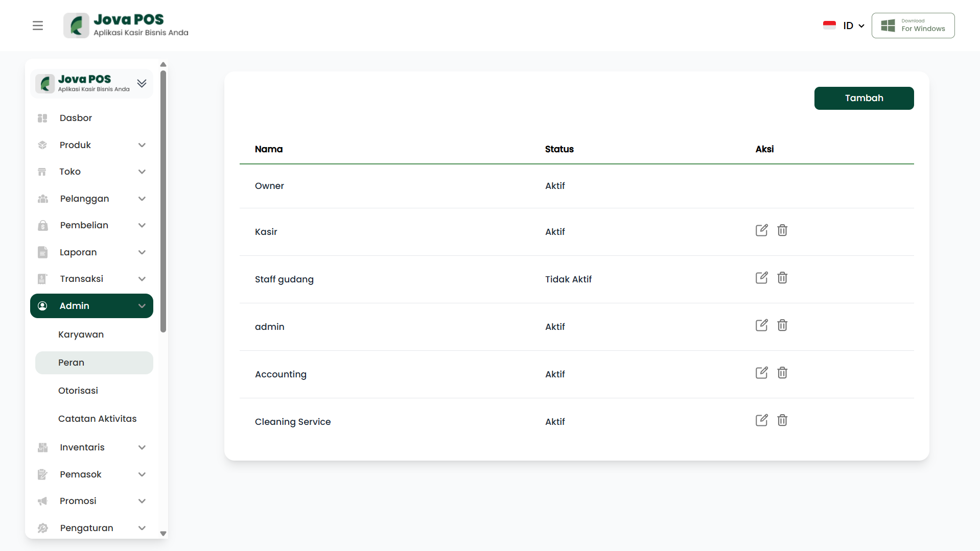Delete the Staff gudang role
Image resolution: width=980 pixels, height=551 pixels.
[x=782, y=278]
